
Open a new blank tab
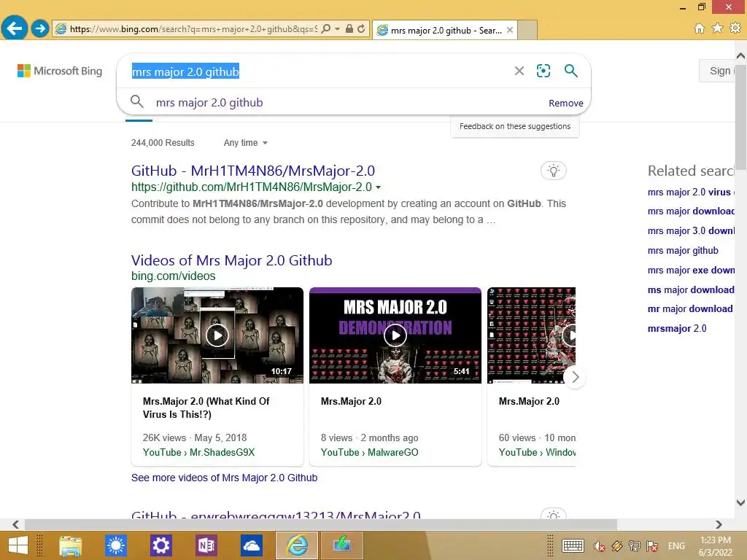click(x=527, y=30)
